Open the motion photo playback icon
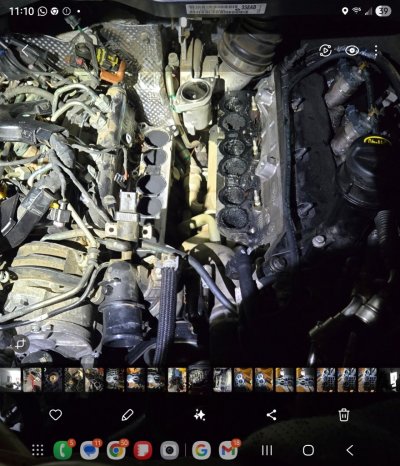 325,50
